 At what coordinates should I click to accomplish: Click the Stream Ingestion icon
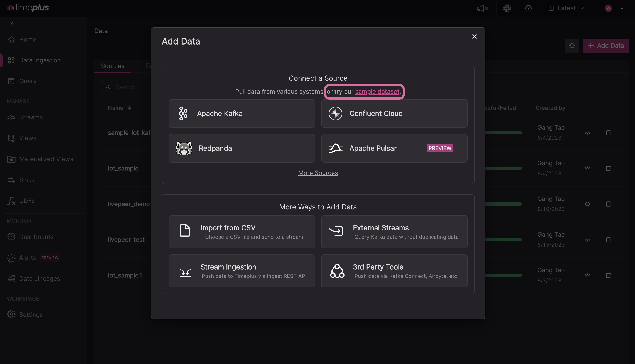click(185, 270)
